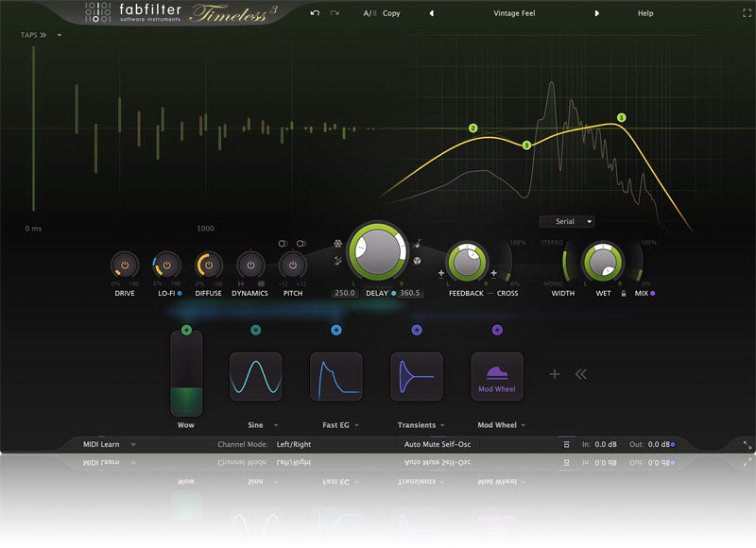Go to previous preset arrow
Image resolution: width=756 pixels, height=548 pixels.
(432, 13)
